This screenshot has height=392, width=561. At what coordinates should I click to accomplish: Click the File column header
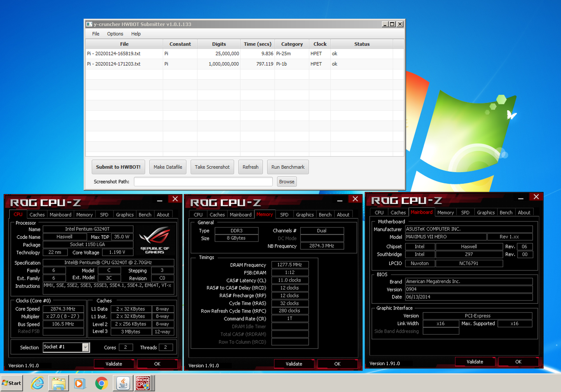point(124,44)
